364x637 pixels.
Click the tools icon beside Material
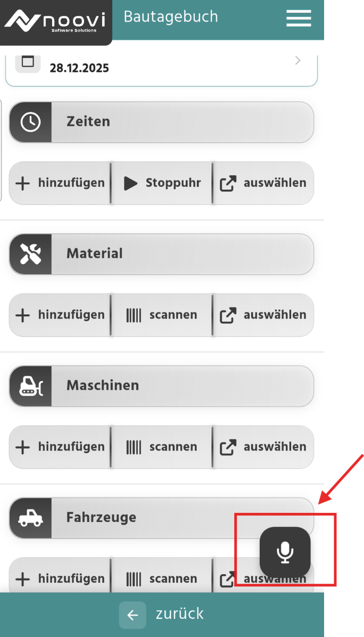30,254
